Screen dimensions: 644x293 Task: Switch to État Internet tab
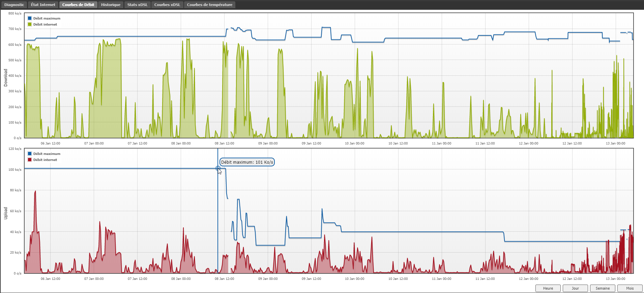coord(43,5)
